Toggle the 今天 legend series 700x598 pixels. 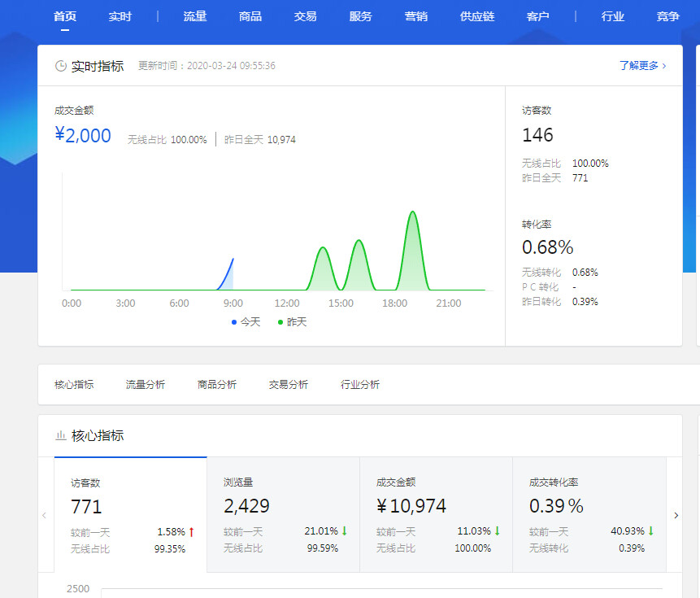click(246, 322)
